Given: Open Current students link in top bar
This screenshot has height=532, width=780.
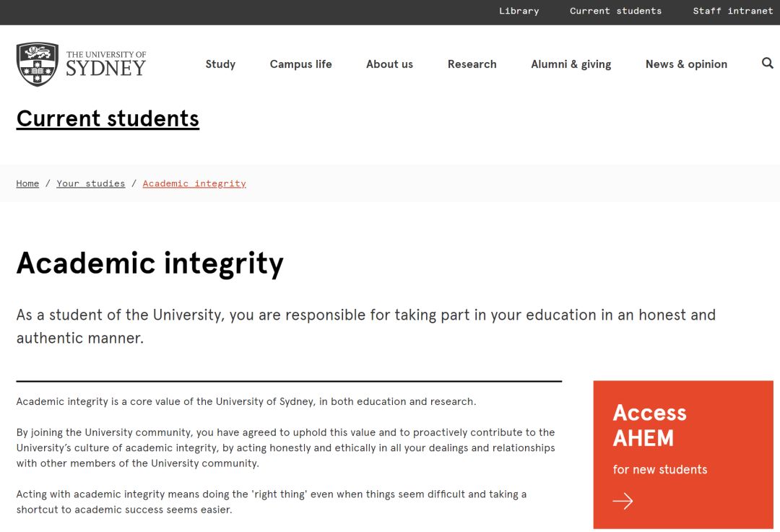Looking at the screenshot, I should coord(615,11).
